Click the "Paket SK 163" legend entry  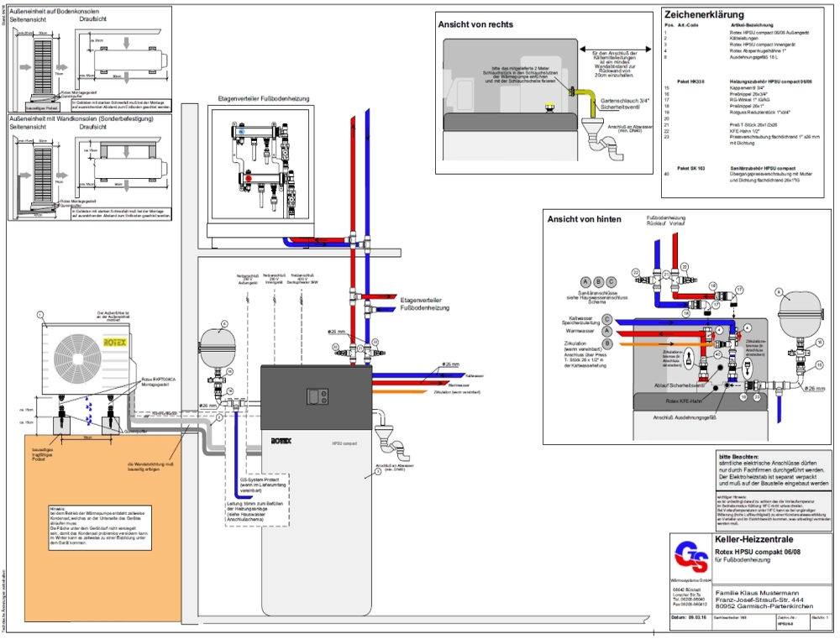tap(690, 168)
